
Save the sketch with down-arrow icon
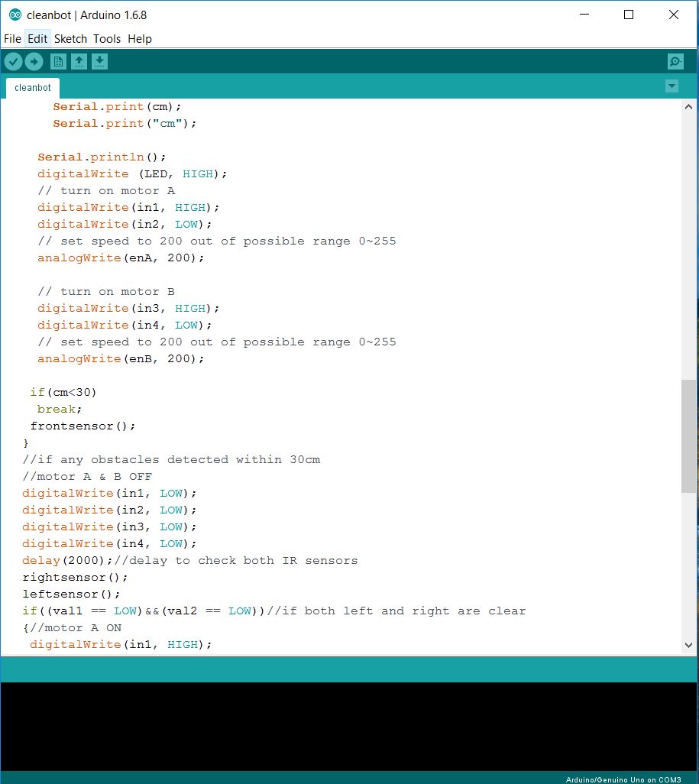coord(99,61)
